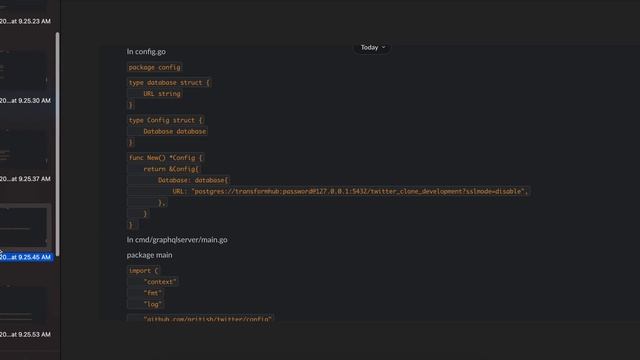Click the 'func New() *Config {' line

pos(165,158)
